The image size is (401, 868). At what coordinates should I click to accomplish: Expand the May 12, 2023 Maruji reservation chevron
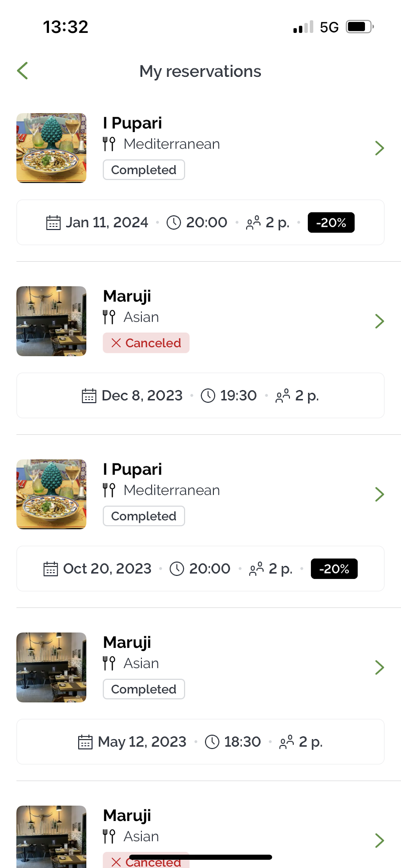click(379, 667)
